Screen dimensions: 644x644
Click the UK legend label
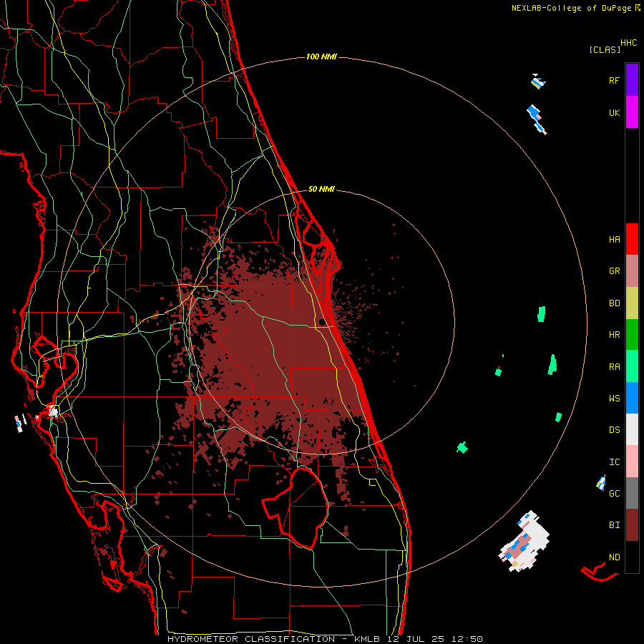(614, 113)
